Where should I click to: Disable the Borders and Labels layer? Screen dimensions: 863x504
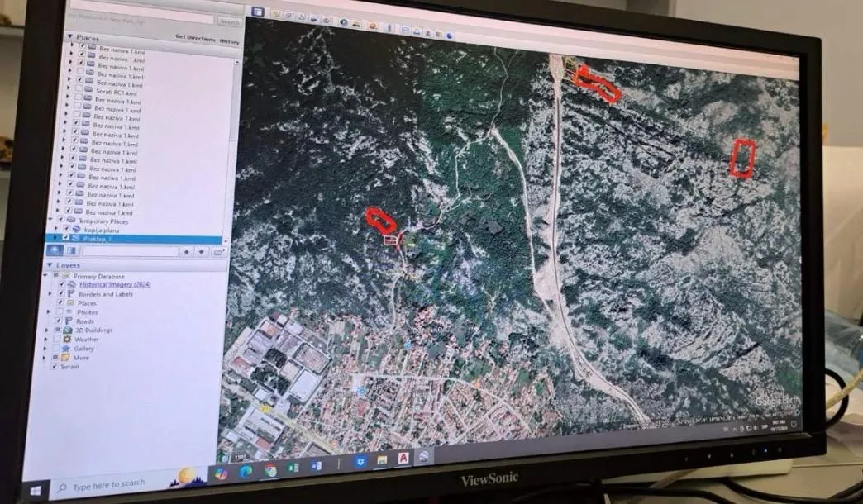(x=61, y=292)
